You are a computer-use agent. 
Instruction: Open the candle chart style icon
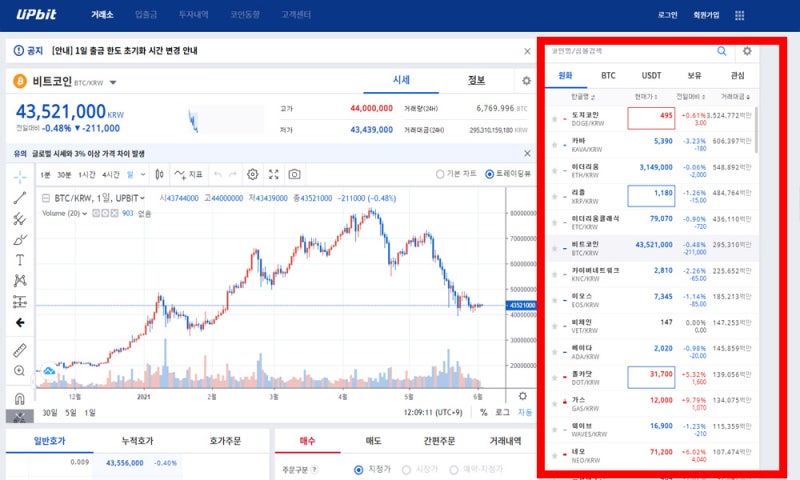160,174
